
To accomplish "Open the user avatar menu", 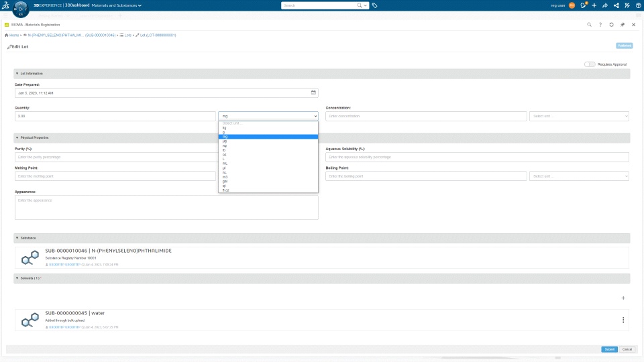I will [572, 5].
